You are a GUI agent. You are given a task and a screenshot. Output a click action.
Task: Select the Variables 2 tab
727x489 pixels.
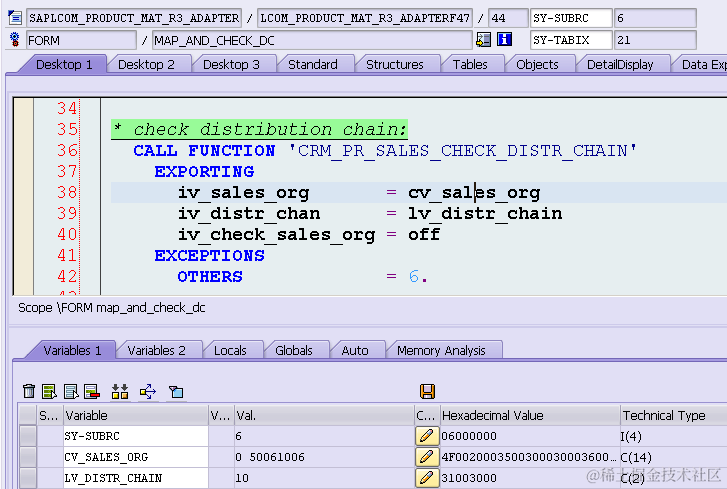tap(157, 350)
